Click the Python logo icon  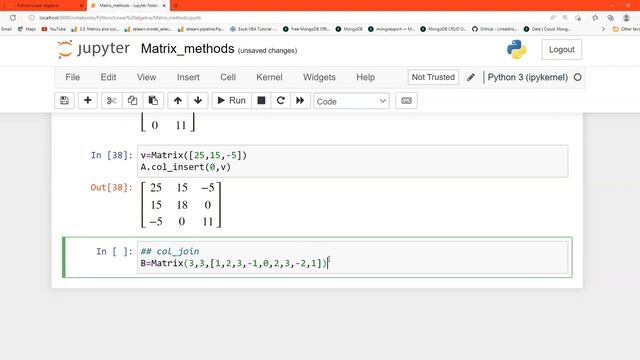(x=516, y=49)
